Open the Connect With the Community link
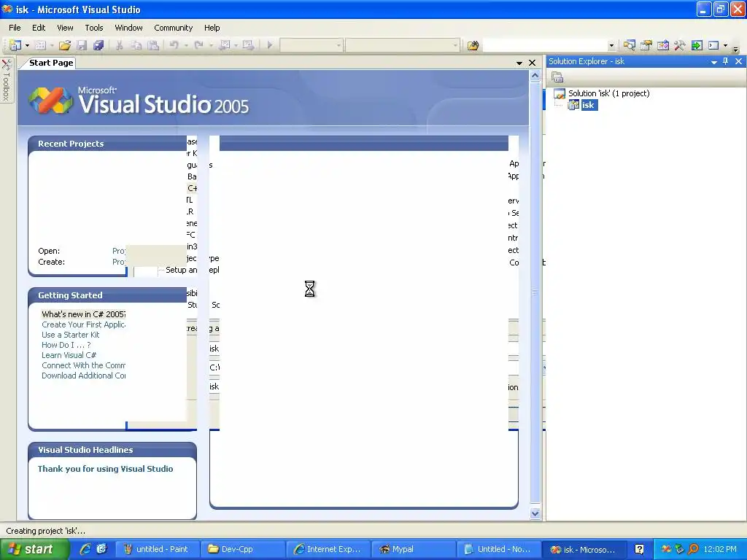Screen dimensions: 747x560 click(83, 365)
